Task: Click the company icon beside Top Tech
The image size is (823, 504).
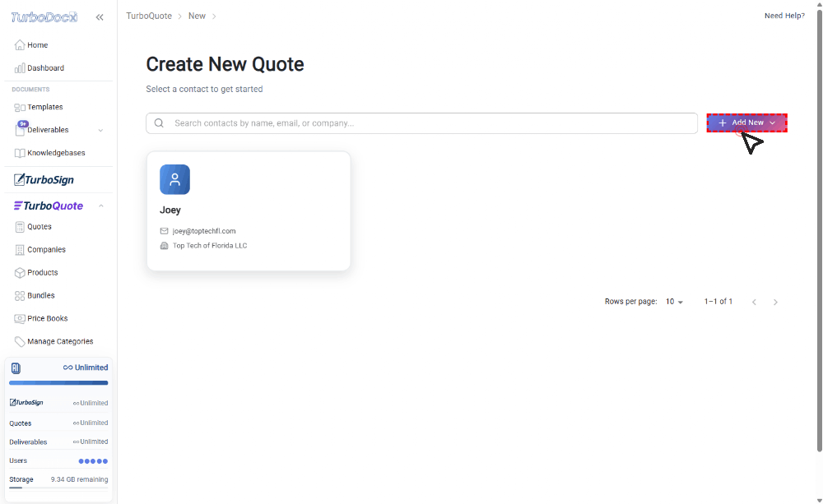Action: pos(164,246)
